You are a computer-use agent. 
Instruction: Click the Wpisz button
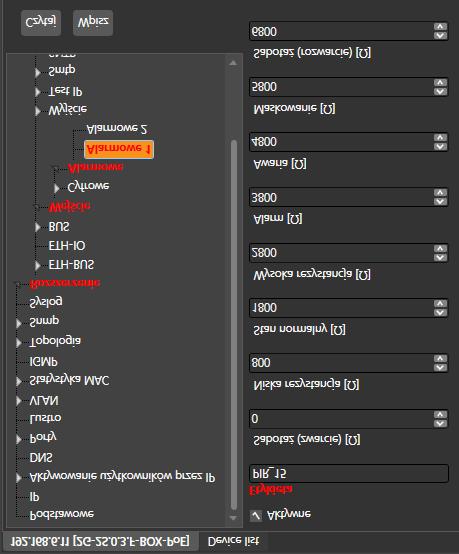(x=93, y=23)
